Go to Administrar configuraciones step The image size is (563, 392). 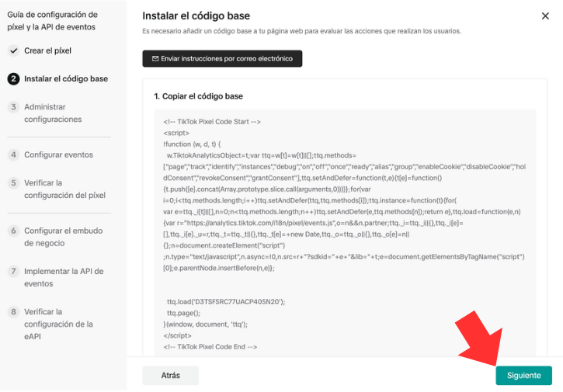[53, 113]
